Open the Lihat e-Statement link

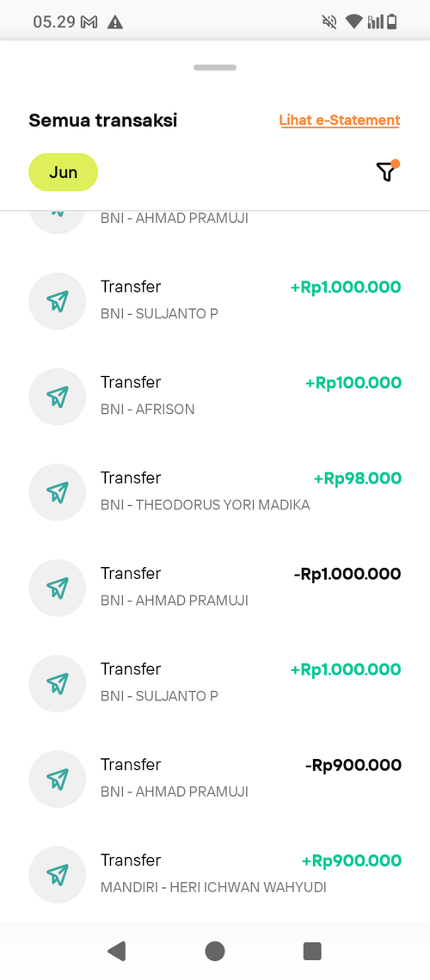pyautogui.click(x=340, y=120)
